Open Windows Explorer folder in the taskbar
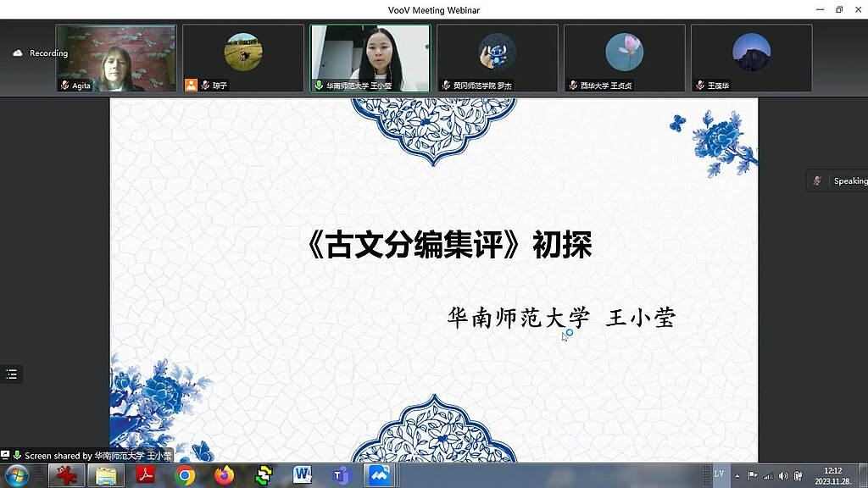Viewport: 868px width, 488px height. 106,476
